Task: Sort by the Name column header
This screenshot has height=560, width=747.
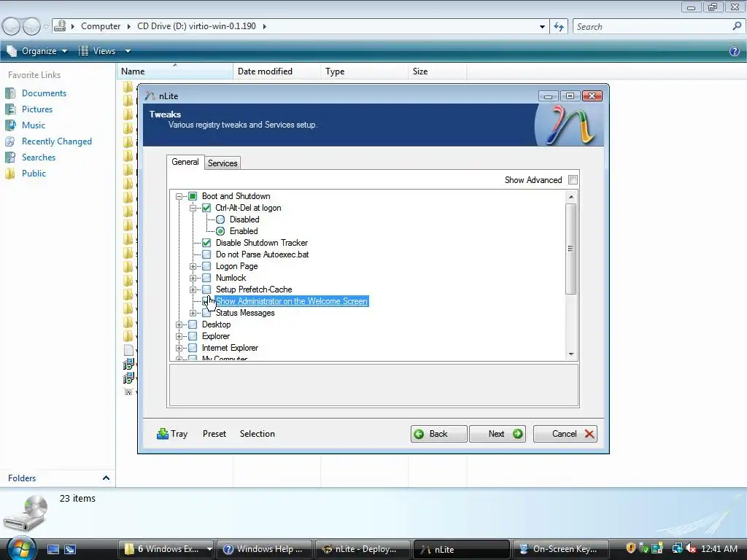Action: point(174,71)
